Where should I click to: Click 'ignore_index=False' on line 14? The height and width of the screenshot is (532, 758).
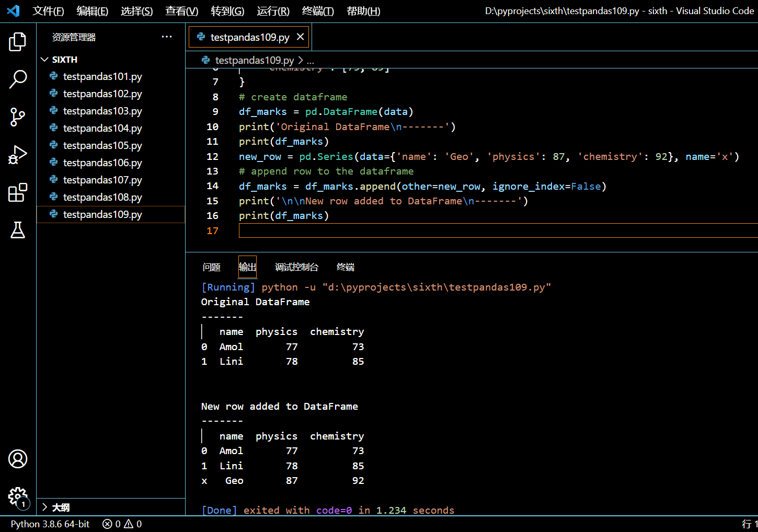tap(546, 186)
